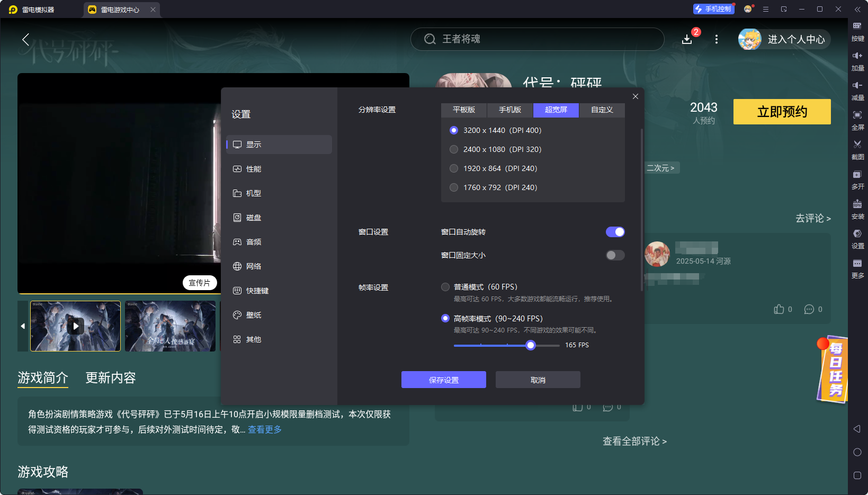
Task: Open 查看更多 to read full game description
Action: [265, 429]
